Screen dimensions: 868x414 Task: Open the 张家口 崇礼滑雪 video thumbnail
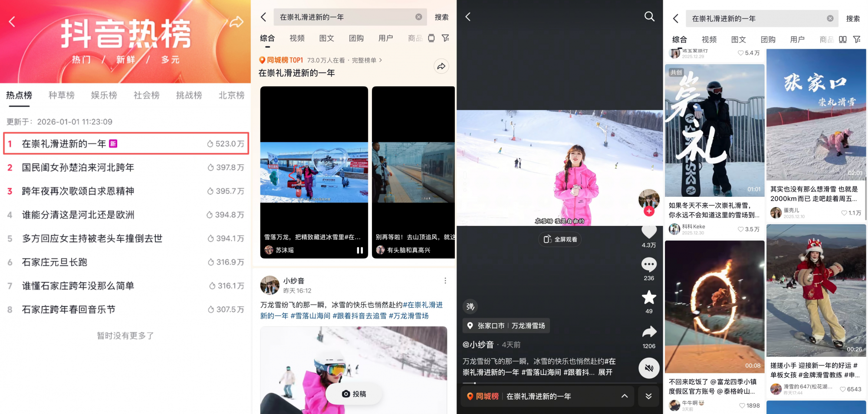click(816, 115)
